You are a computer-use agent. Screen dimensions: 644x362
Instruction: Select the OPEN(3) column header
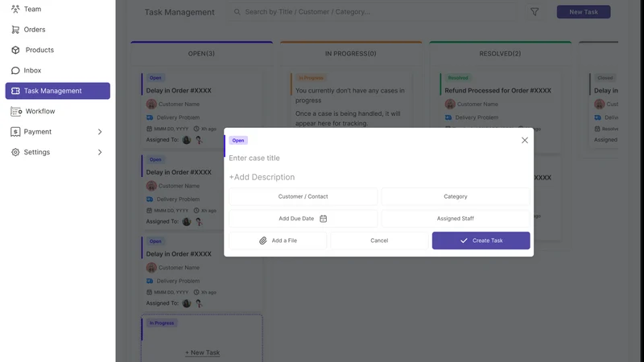pos(201,54)
